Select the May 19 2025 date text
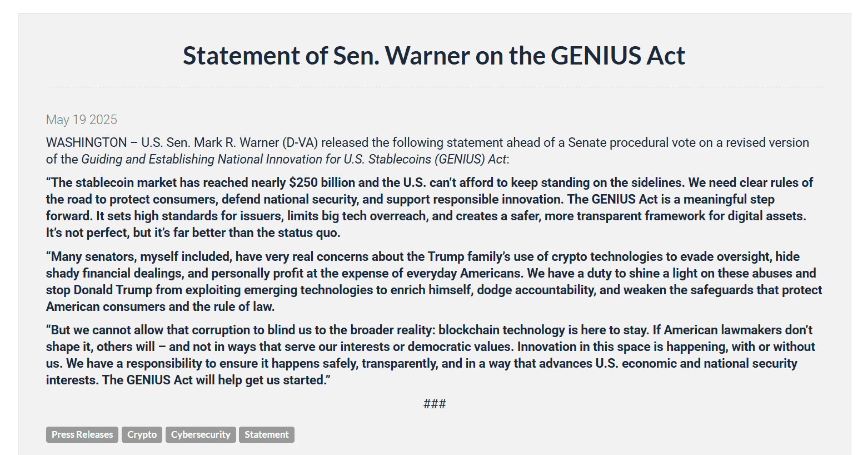 pos(81,119)
